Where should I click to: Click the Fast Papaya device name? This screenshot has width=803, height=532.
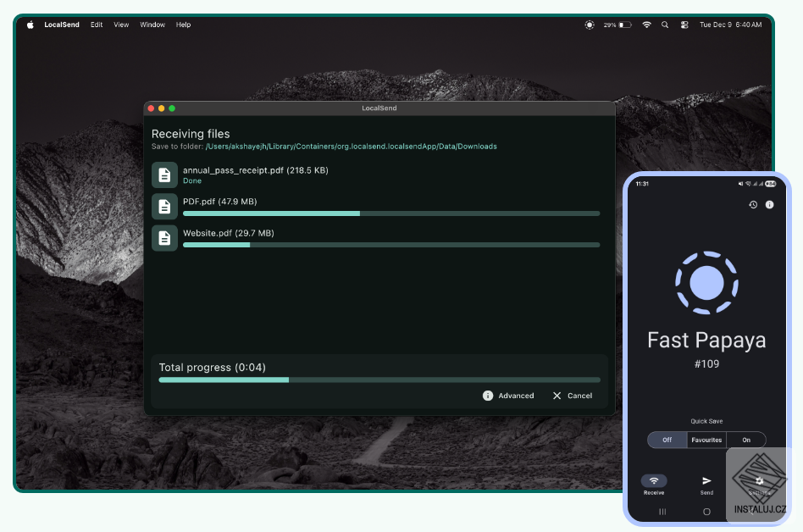point(706,341)
